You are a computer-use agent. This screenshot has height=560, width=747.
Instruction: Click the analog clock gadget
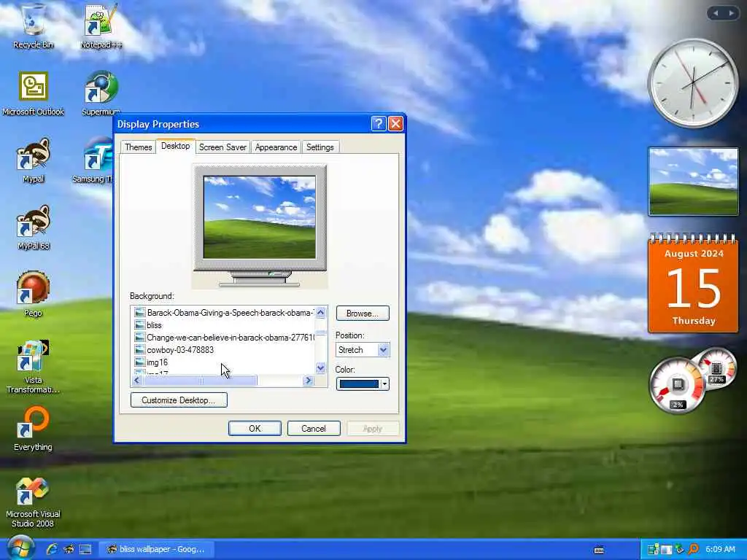tap(693, 83)
